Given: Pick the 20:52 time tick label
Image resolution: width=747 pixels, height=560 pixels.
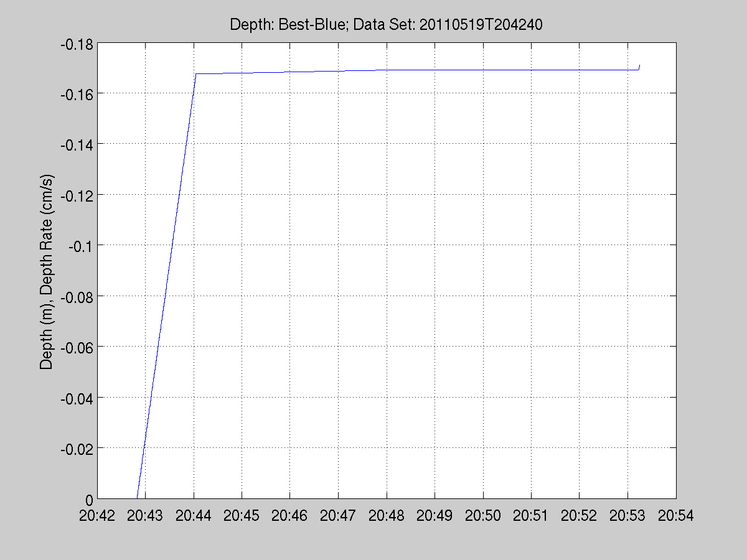Looking at the screenshot, I should tap(580, 515).
